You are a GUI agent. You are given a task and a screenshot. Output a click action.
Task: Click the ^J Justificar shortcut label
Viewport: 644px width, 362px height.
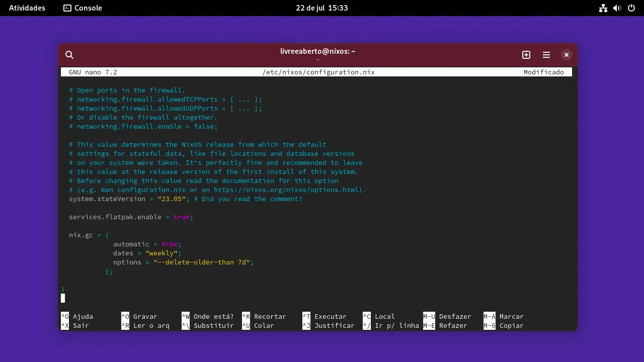click(x=329, y=325)
